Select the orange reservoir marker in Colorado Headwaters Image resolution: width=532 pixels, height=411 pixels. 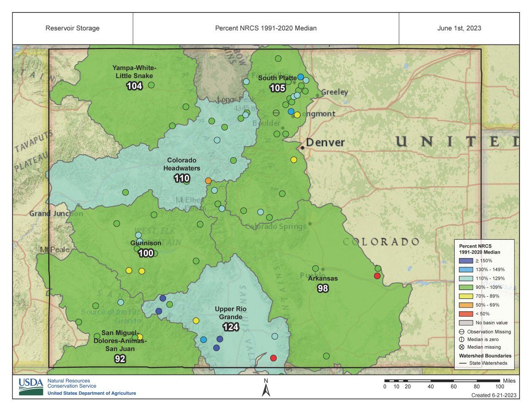(x=208, y=180)
